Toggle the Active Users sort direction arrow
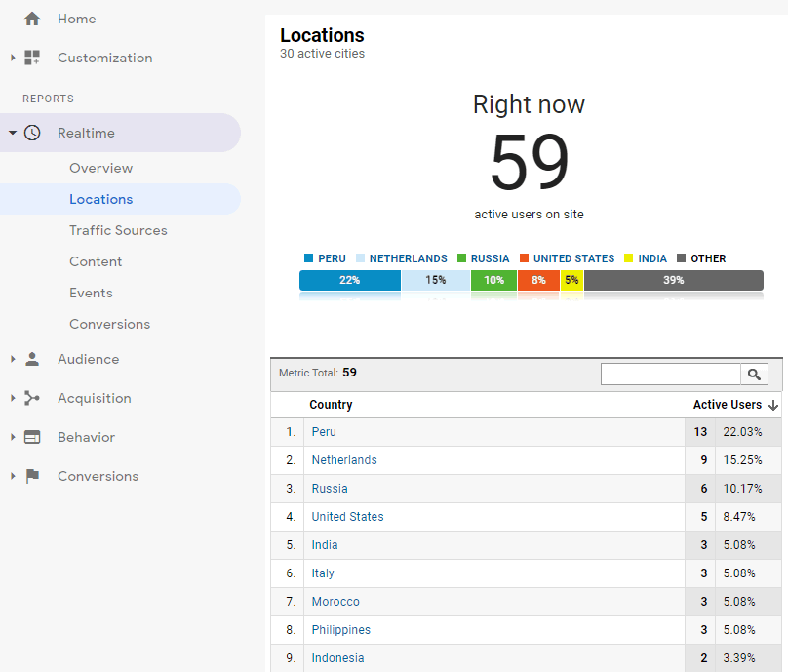The image size is (788, 672). [x=772, y=405]
